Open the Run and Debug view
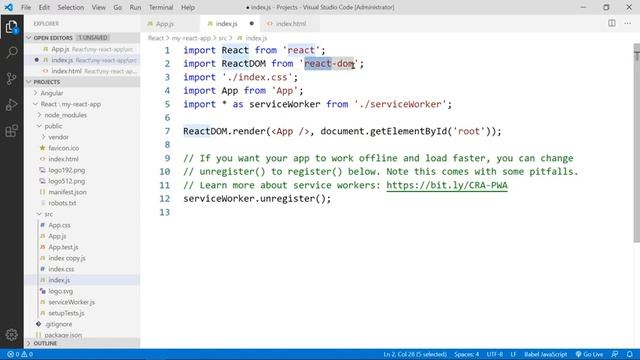Image resolution: width=640 pixels, height=360 pixels. pos(11,105)
